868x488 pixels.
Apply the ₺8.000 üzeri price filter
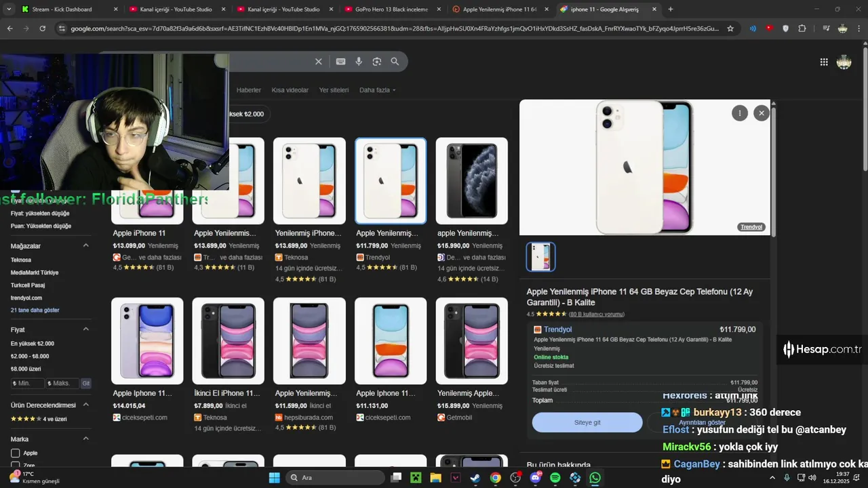(26, 369)
